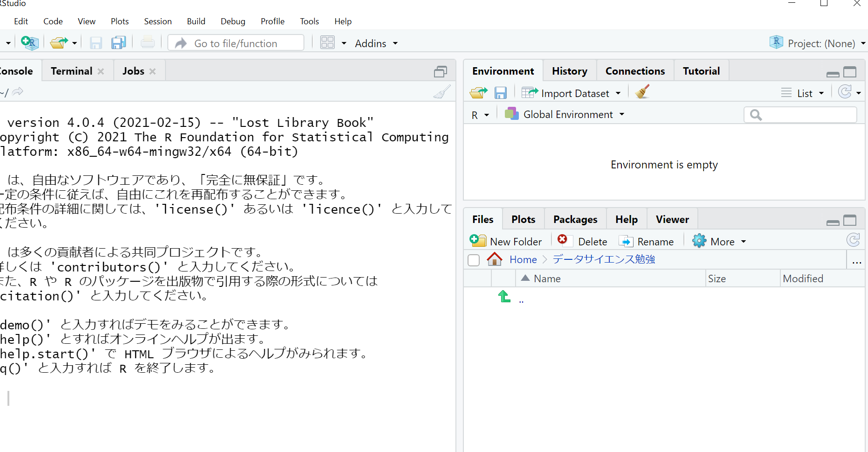
Task: Open the Help menu
Action: pos(343,21)
